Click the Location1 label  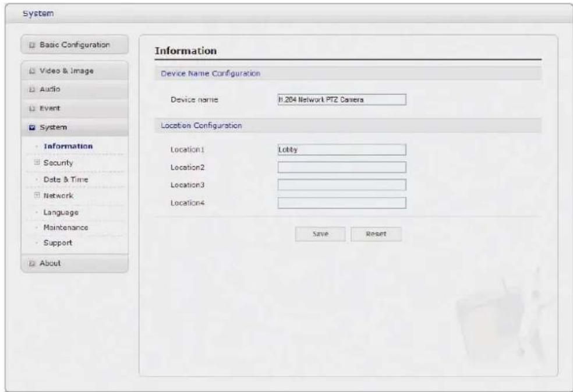point(188,150)
